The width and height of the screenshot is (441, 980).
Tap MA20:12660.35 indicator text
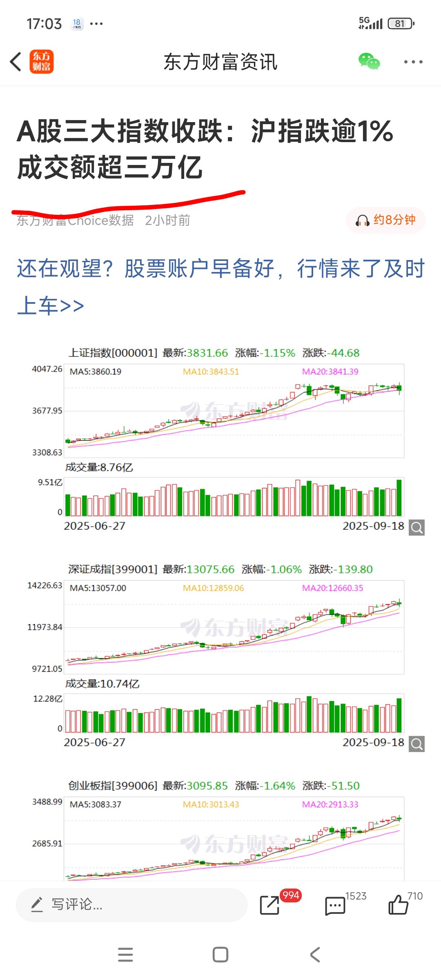[x=332, y=588]
